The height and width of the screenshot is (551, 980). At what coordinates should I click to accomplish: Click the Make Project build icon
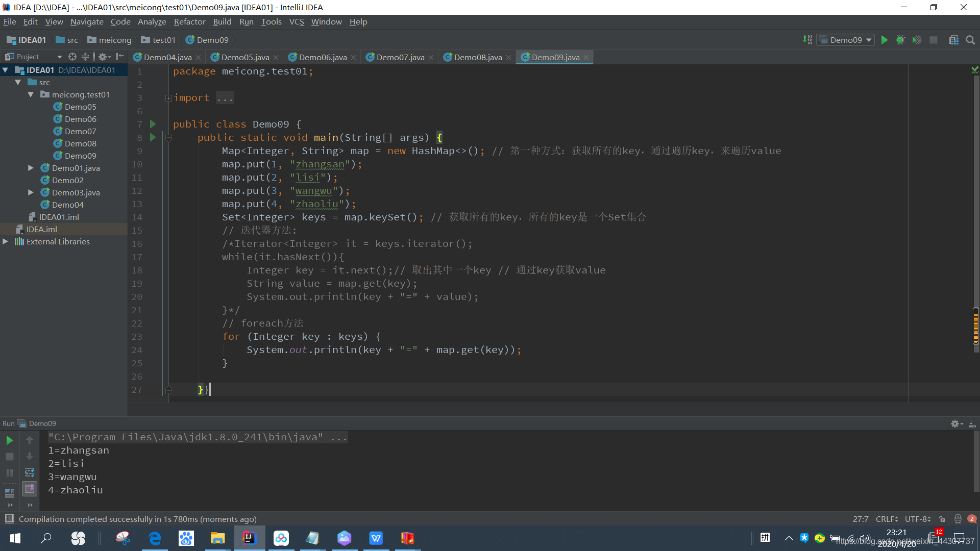tap(807, 40)
